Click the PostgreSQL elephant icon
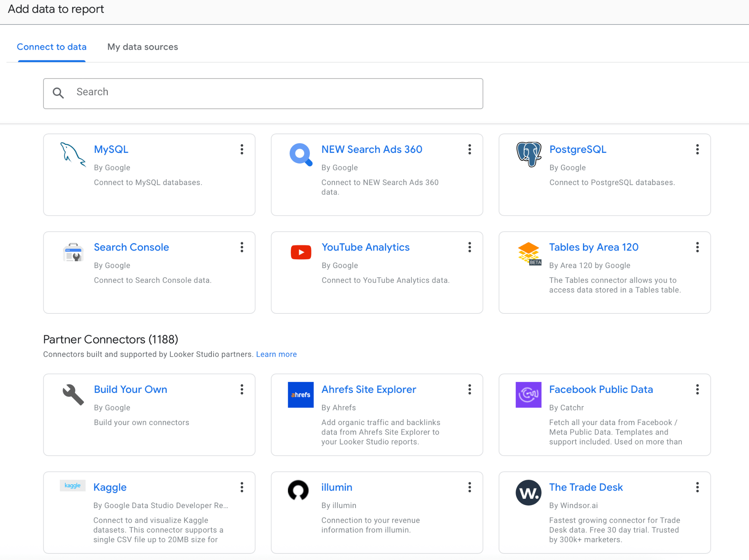 click(x=528, y=154)
